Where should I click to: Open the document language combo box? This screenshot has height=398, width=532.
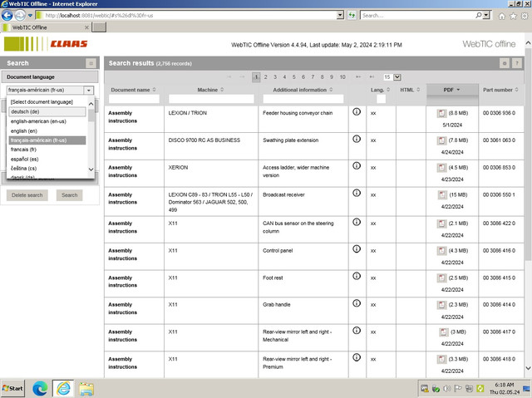tap(50, 91)
